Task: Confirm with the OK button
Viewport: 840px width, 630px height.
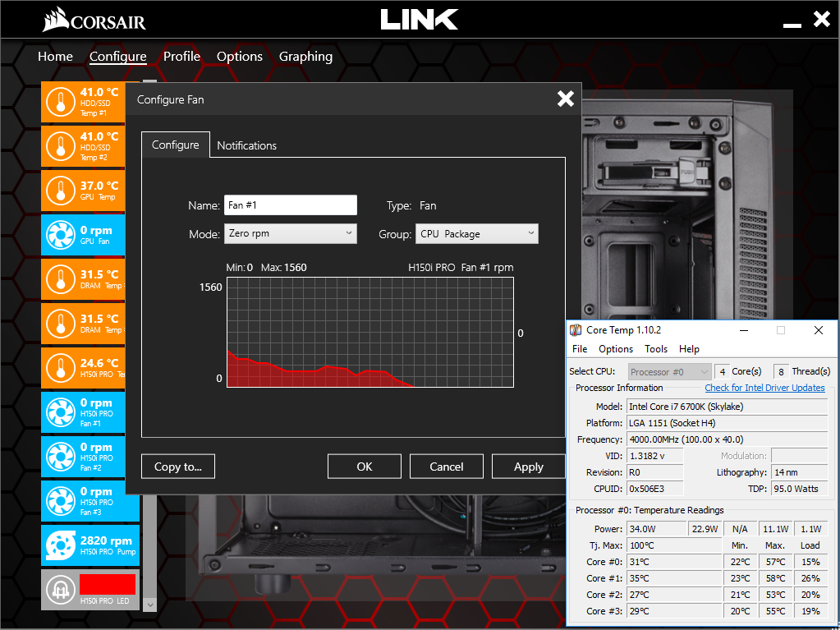Action: click(365, 466)
